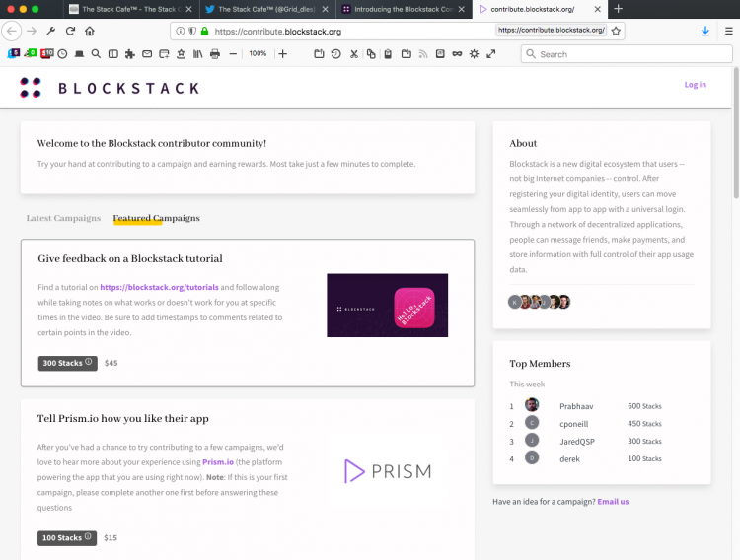
Task: Open the blockstack.org/tutorials link
Action: (x=159, y=287)
